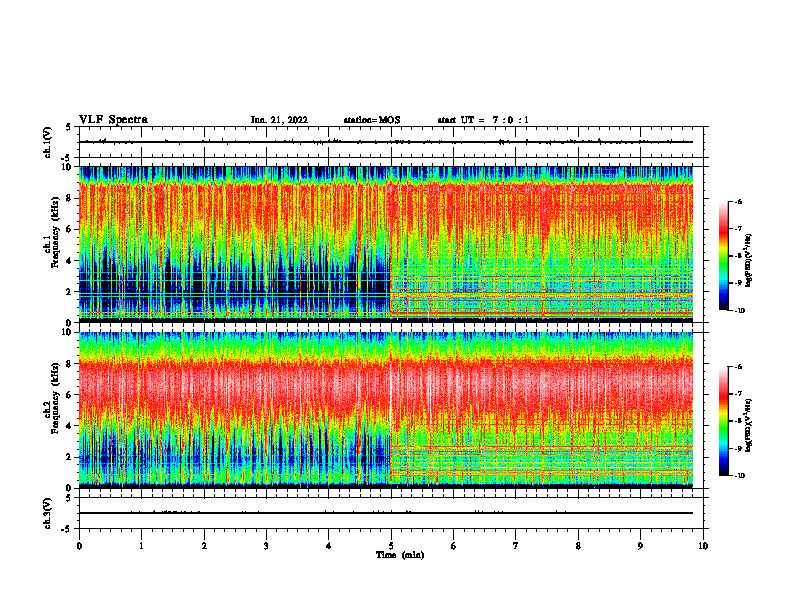Click the ch.2 colorbar "-10" tick label
The width and height of the screenshot is (792, 612).
[x=740, y=476]
